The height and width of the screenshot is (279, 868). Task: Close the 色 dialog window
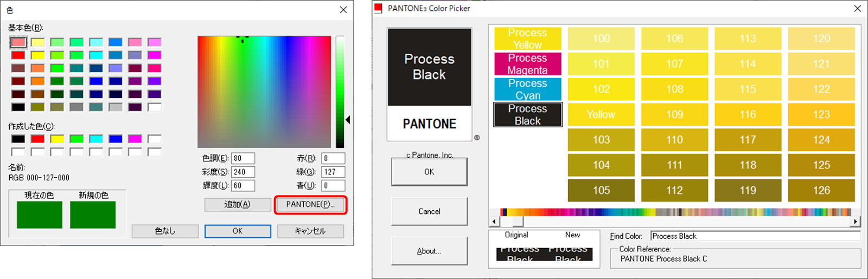click(343, 10)
